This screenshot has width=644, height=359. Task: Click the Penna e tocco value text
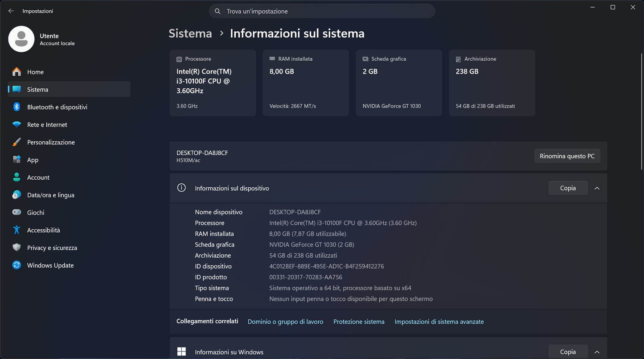351,299
